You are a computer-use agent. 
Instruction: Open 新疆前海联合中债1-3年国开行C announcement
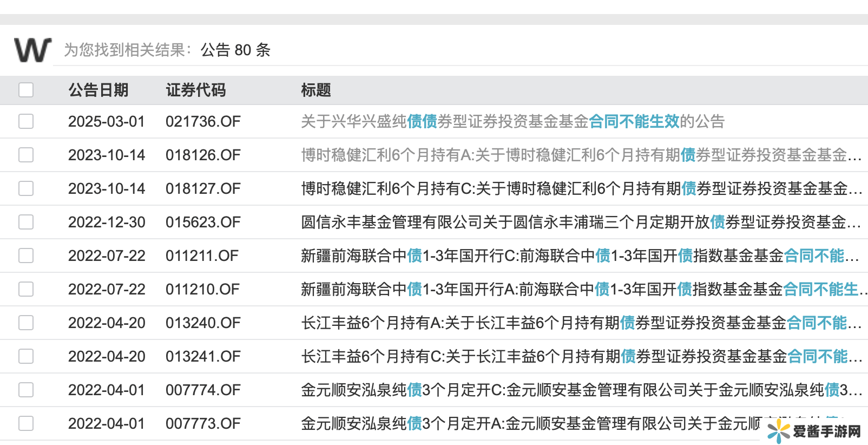[580, 256]
